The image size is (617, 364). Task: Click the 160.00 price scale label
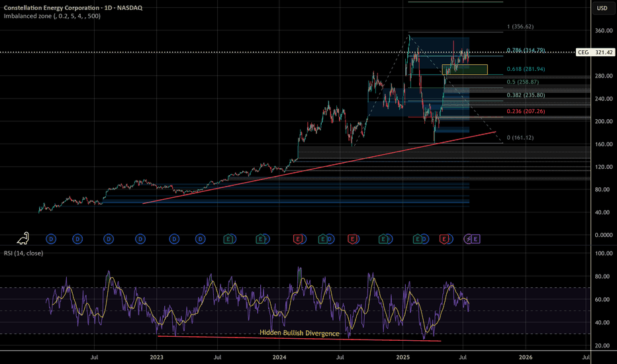coord(604,144)
